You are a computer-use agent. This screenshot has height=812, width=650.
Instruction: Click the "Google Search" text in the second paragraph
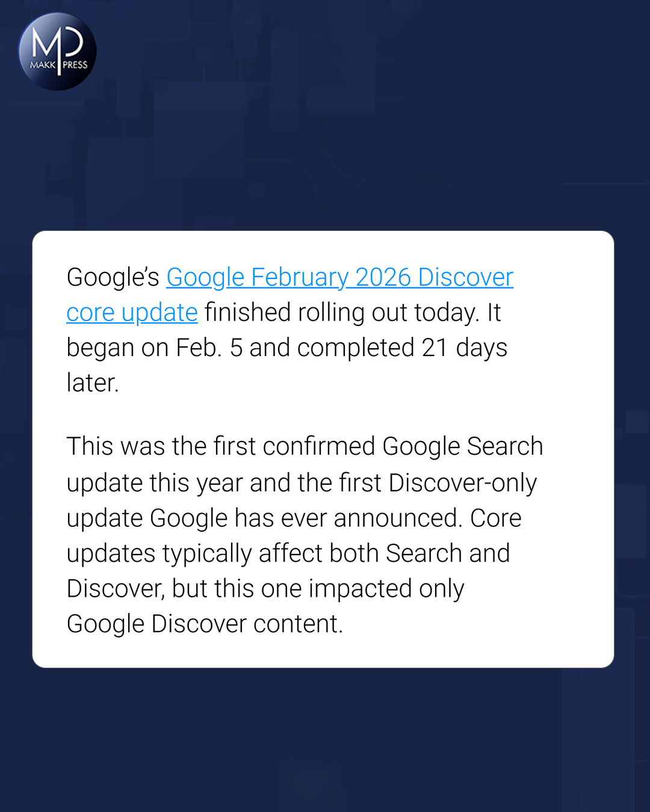point(462,447)
